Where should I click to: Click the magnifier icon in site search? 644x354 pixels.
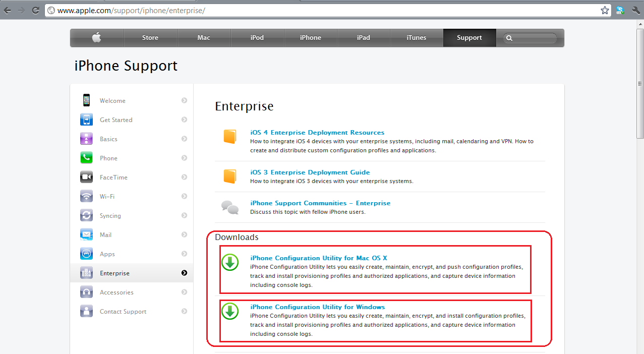509,38
